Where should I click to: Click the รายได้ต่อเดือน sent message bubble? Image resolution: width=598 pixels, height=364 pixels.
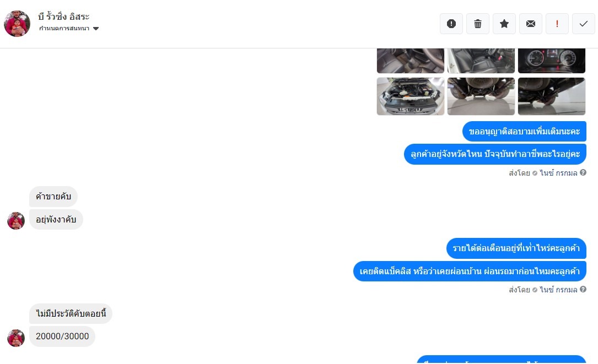coord(516,248)
